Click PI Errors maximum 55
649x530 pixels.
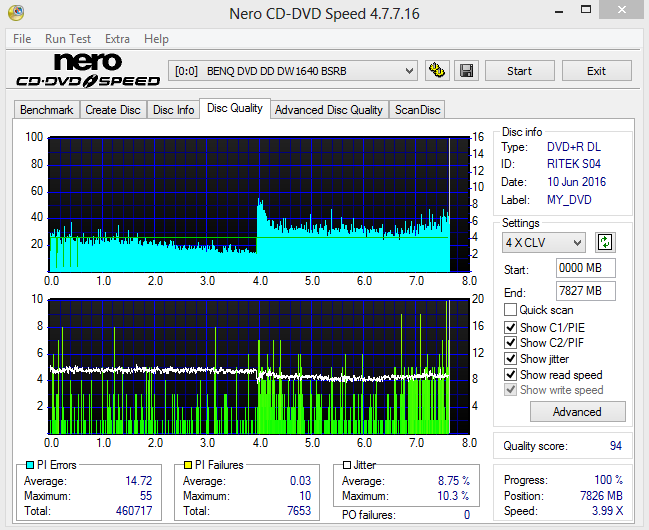146,496
